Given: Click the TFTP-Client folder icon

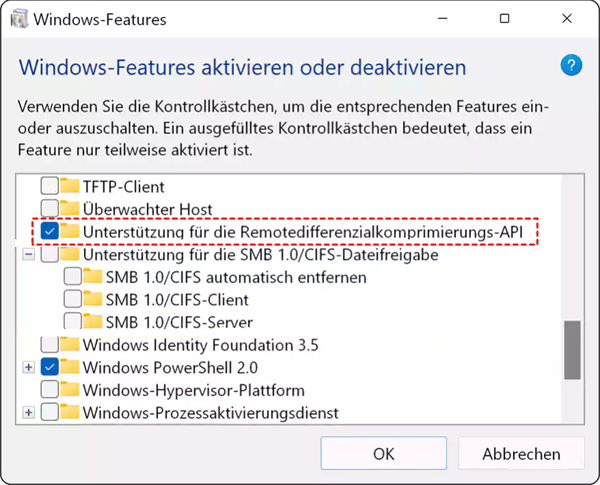Looking at the screenshot, I should point(69,186).
